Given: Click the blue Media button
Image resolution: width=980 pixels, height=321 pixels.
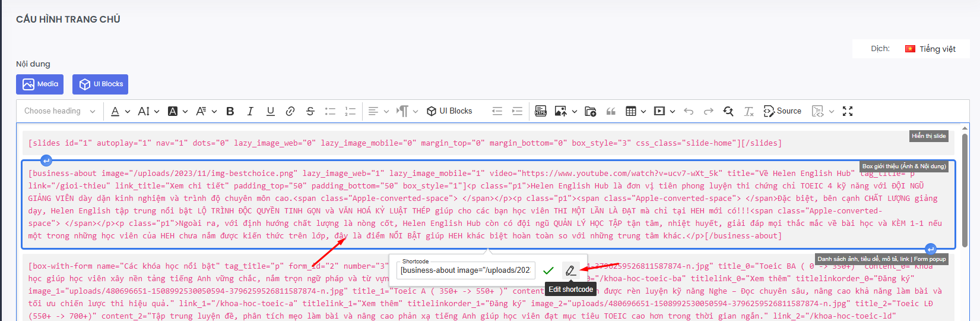Looking at the screenshot, I should click(40, 84).
